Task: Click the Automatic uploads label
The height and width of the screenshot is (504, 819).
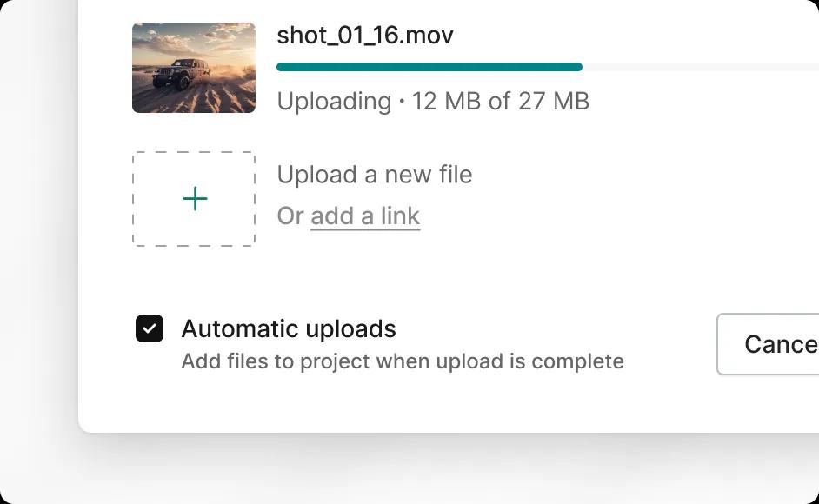Action: pyautogui.click(x=289, y=329)
